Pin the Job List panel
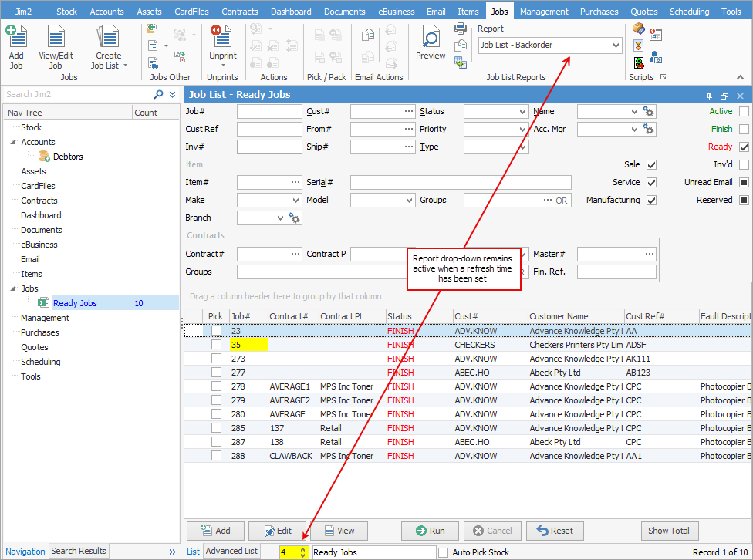 709,96
